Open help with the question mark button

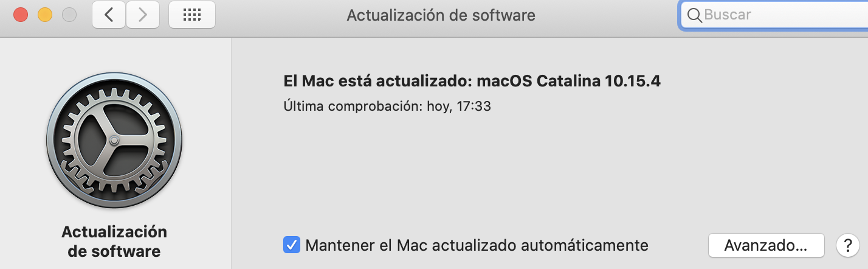847,245
